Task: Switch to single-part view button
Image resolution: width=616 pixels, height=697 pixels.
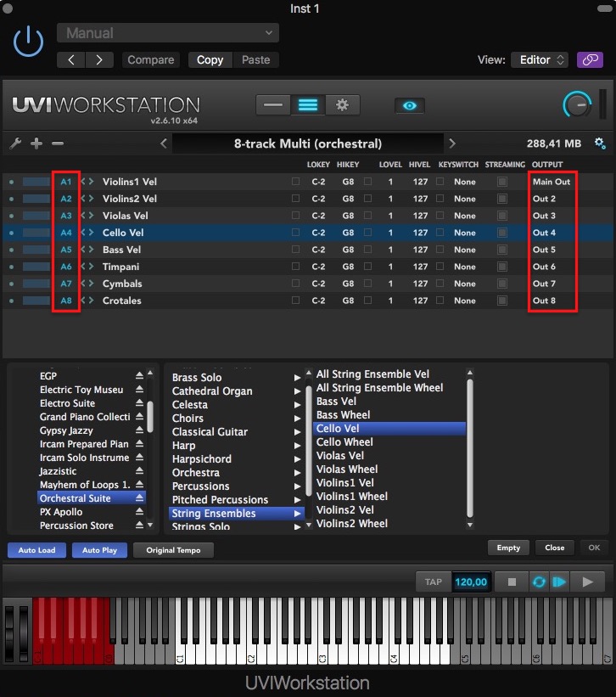Action: (x=273, y=105)
